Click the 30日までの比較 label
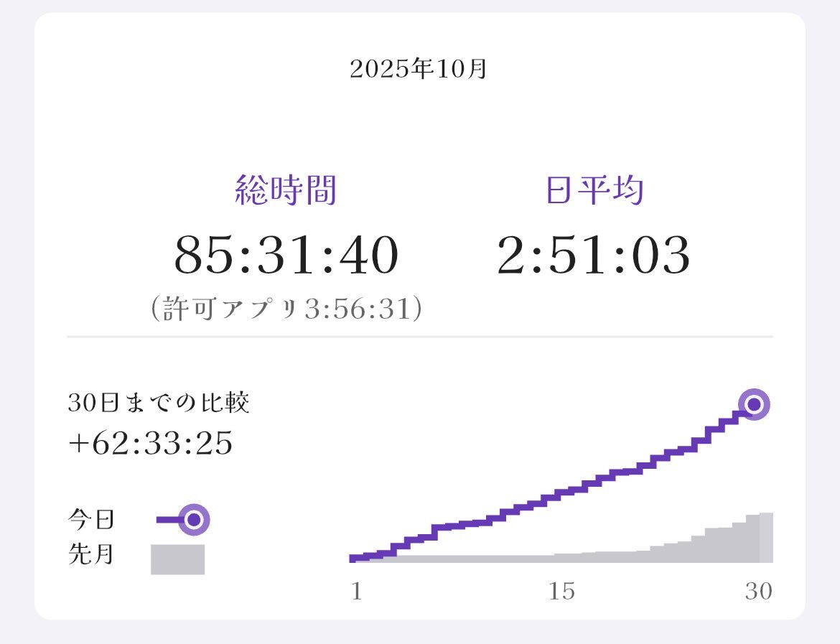Image resolution: width=840 pixels, height=644 pixels. tap(159, 403)
